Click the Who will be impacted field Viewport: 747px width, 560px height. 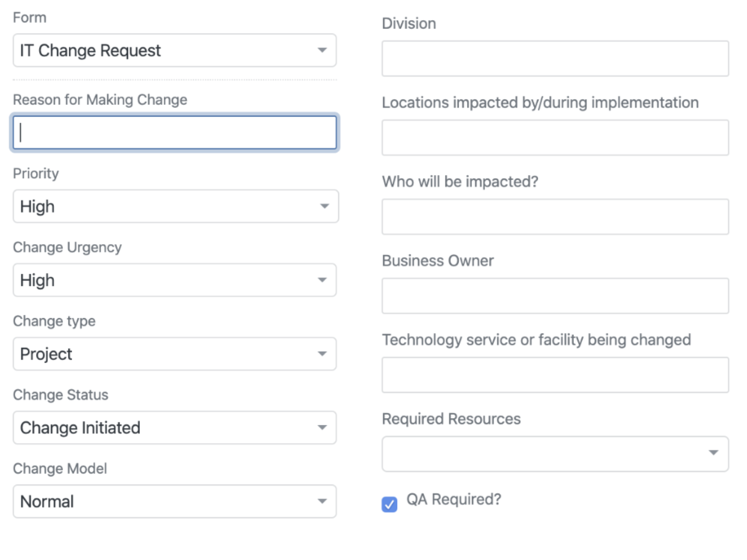tap(555, 217)
